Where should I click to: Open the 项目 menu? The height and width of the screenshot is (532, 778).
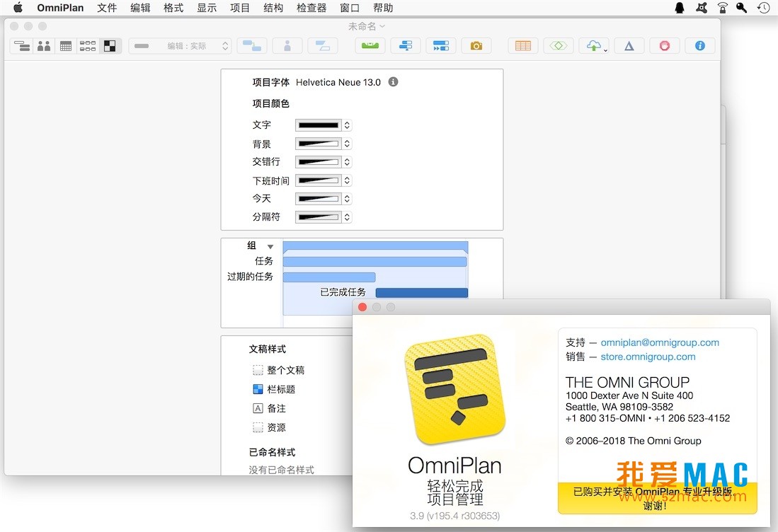(240, 8)
